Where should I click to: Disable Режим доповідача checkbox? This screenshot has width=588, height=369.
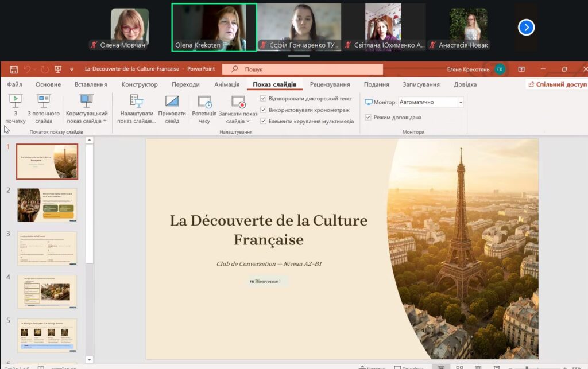point(368,118)
